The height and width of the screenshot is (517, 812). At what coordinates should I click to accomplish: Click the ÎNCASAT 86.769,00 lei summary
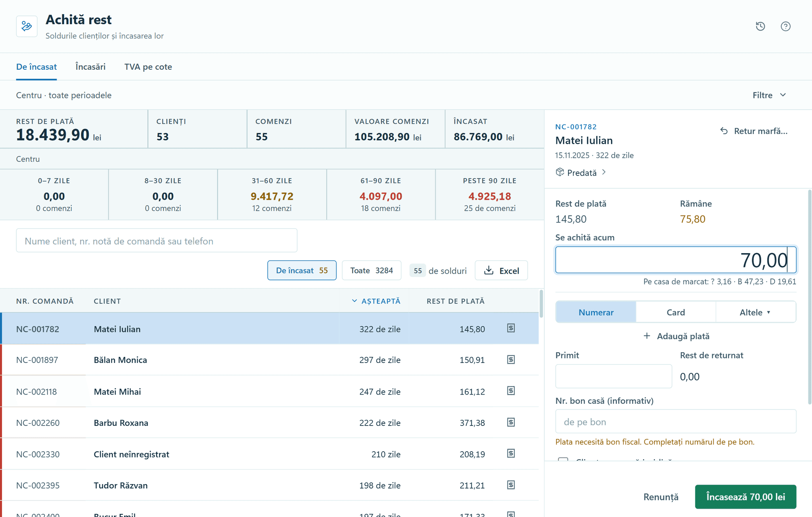pos(494,129)
